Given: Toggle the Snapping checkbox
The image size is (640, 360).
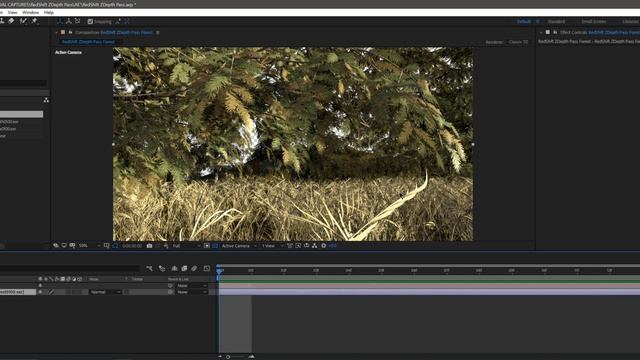Looking at the screenshot, I should coord(90,22).
